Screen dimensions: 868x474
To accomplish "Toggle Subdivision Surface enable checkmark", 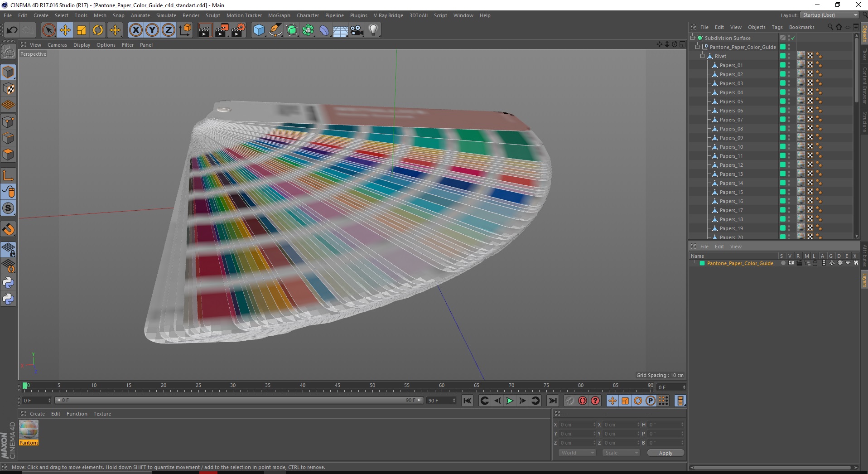I will click(793, 38).
